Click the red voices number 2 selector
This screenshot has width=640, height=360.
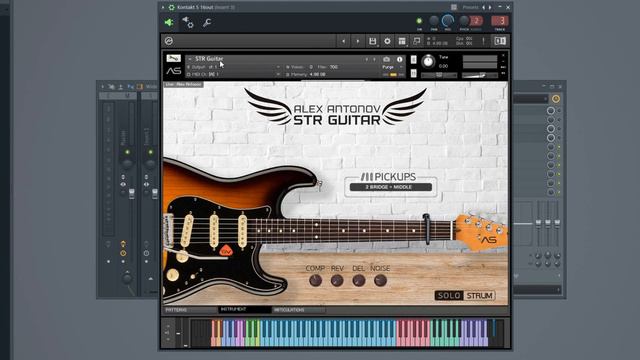pos(476,21)
